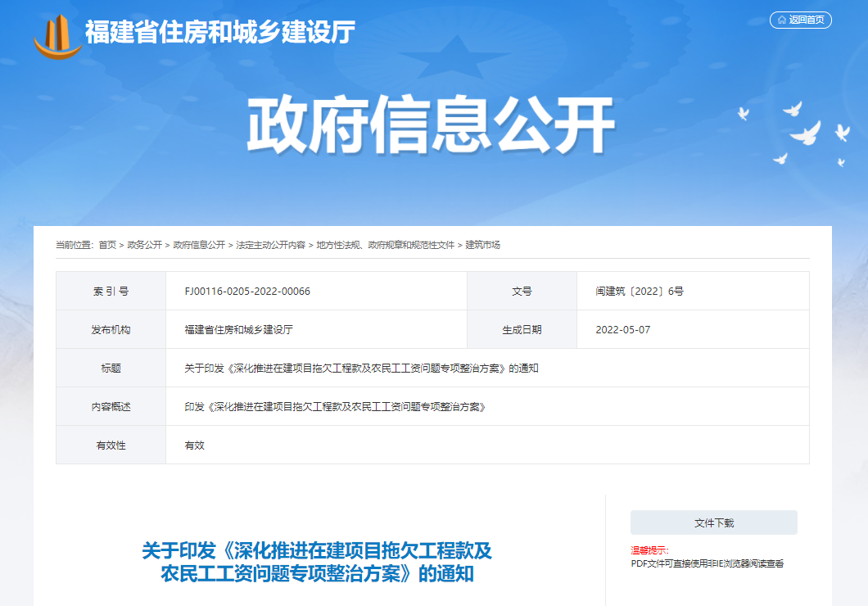
Task: Click the blue article heading 关于印发…的通知
Action: coord(317,561)
